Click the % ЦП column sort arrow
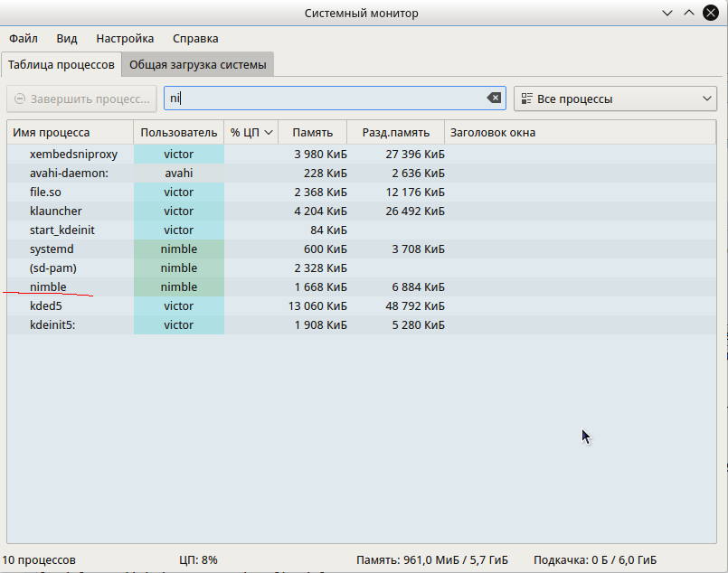Screen dimensions: 728x573 coord(269,133)
